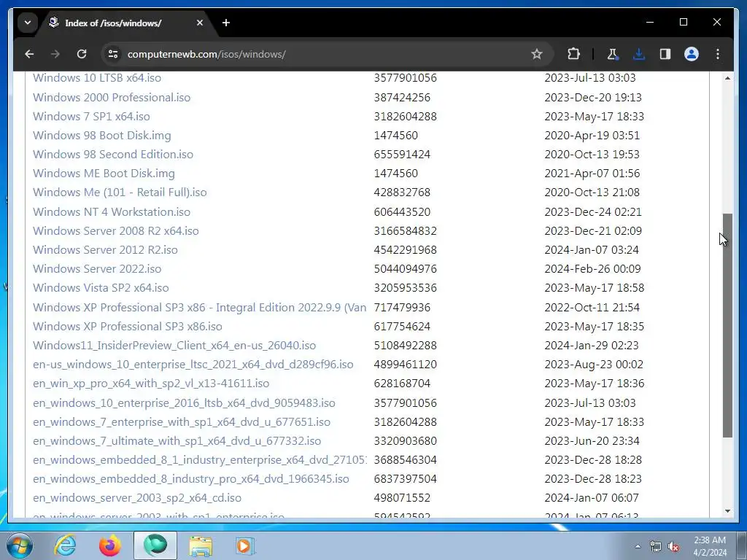Open en_windows_server_2003_sp2_x64_cd.iso link

[x=136, y=498]
